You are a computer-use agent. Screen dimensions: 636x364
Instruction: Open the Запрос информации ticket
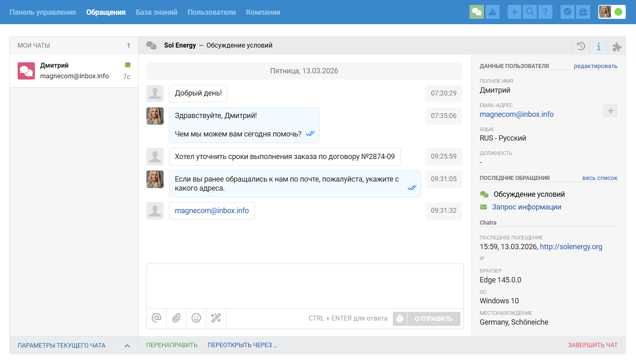(x=527, y=207)
